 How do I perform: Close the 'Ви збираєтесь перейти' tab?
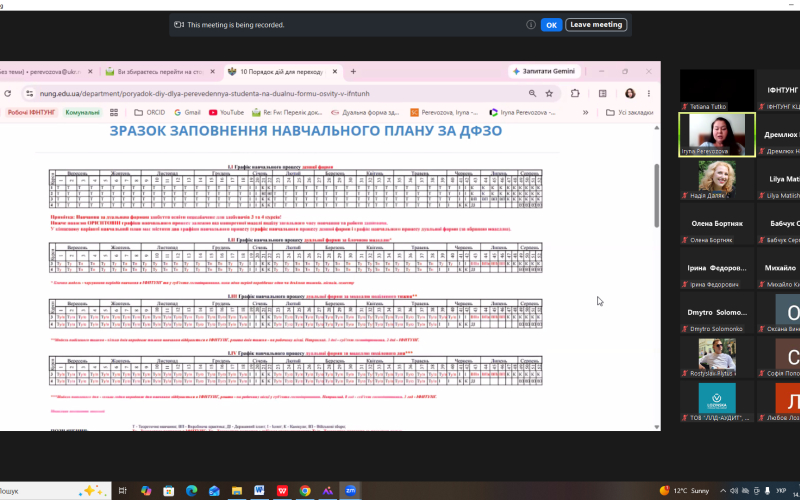pyautogui.click(x=213, y=72)
